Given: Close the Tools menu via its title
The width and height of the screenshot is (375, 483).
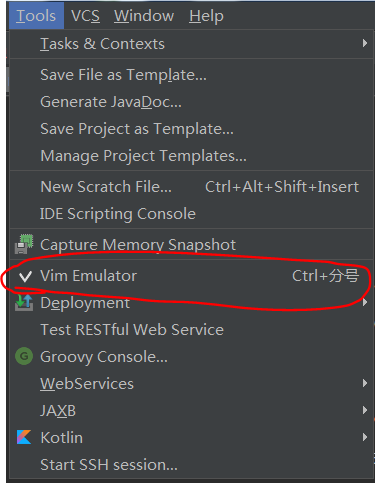Looking at the screenshot, I should [36, 16].
